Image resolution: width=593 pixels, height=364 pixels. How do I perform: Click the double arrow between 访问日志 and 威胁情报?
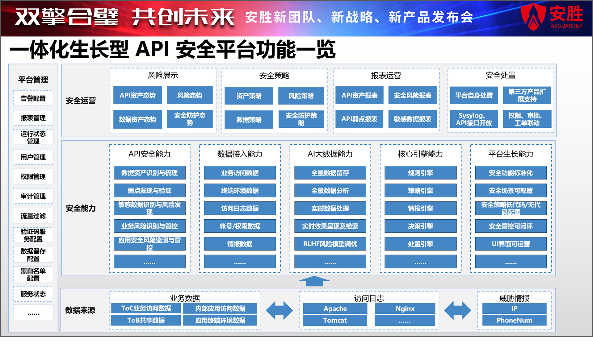tap(457, 311)
